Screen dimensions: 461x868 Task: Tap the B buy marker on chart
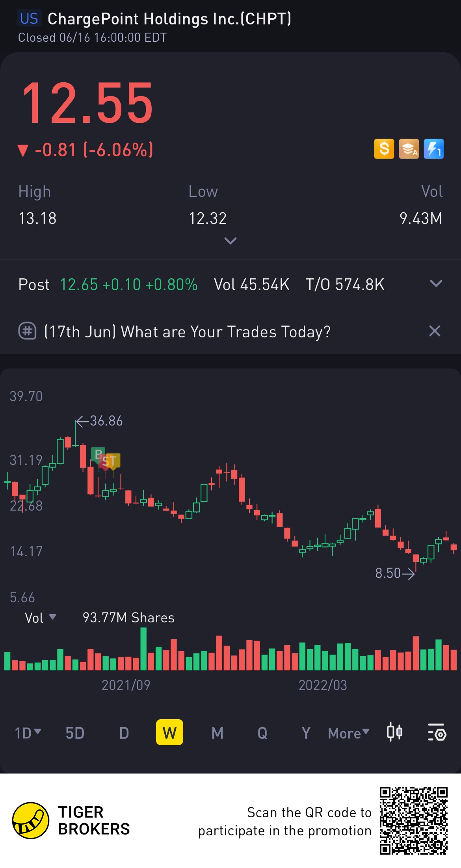coord(98,454)
